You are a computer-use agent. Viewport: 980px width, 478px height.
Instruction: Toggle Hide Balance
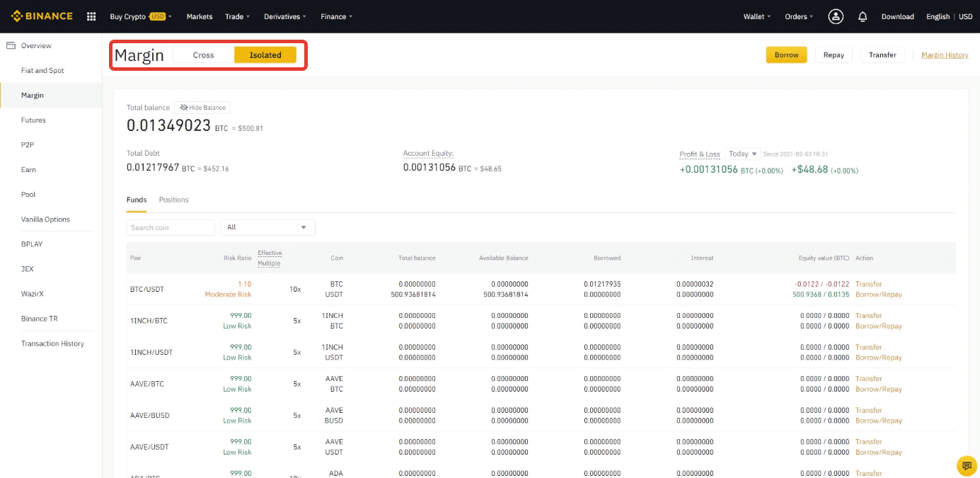202,108
